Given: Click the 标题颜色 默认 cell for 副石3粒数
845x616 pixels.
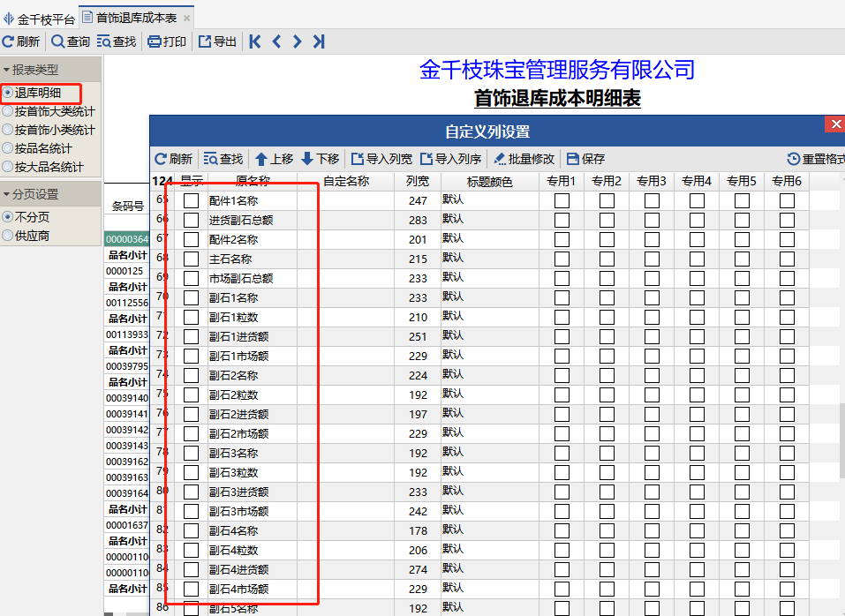Looking at the screenshot, I should [x=489, y=472].
